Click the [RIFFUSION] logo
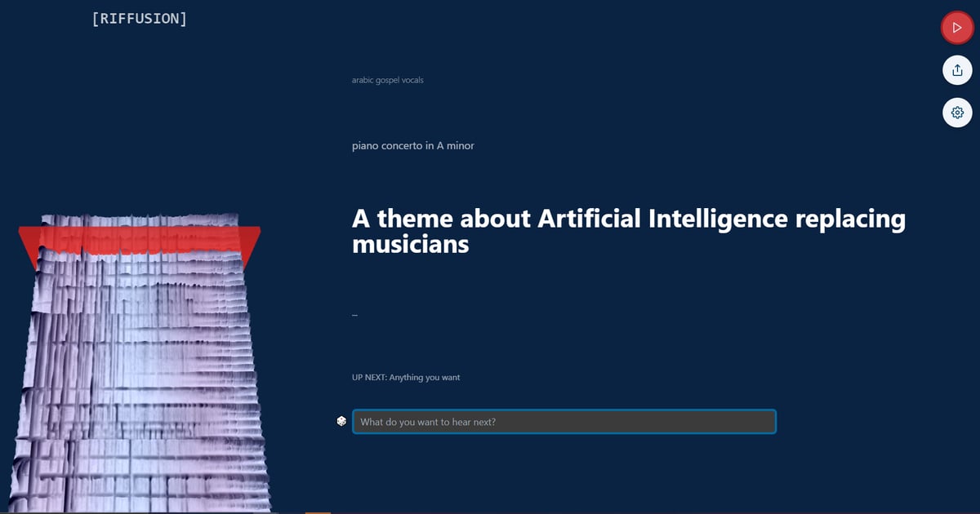Screen dimensions: 980x514 tap(140, 18)
